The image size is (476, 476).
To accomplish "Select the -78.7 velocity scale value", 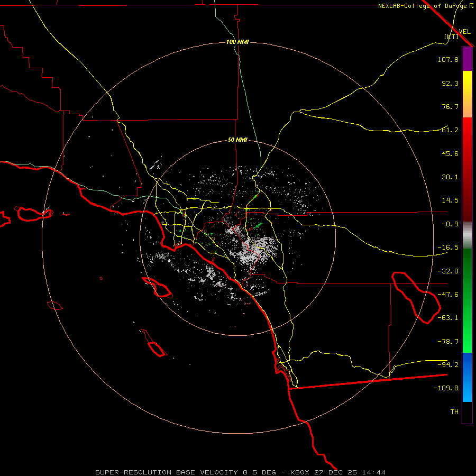I will 448,342.
